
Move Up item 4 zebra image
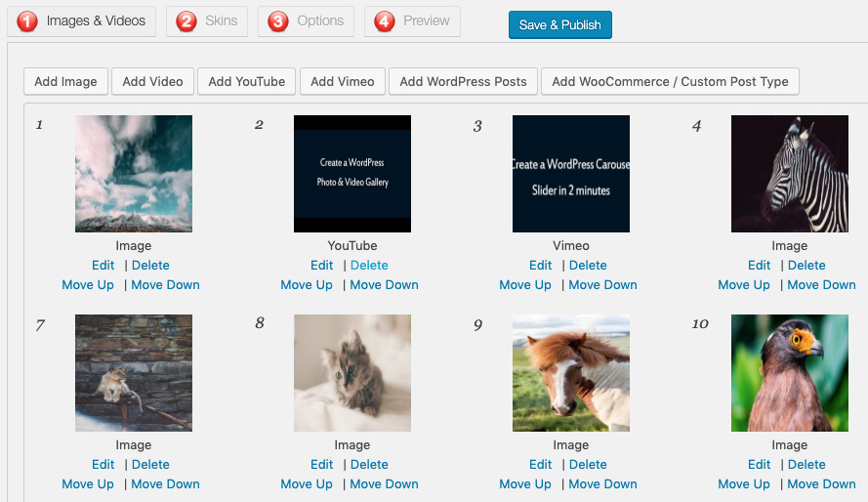click(x=743, y=284)
